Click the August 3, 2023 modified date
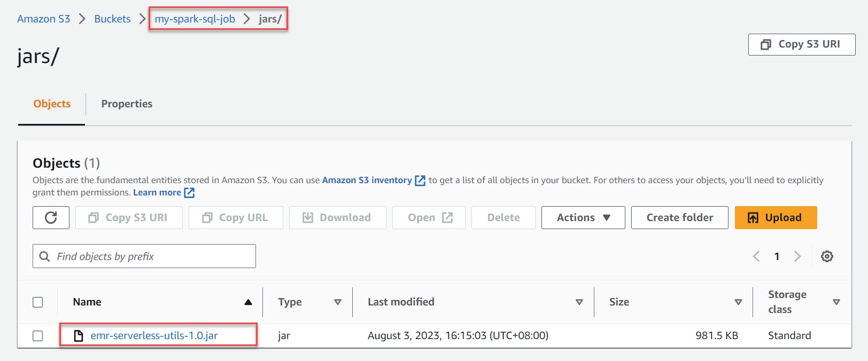 458,336
